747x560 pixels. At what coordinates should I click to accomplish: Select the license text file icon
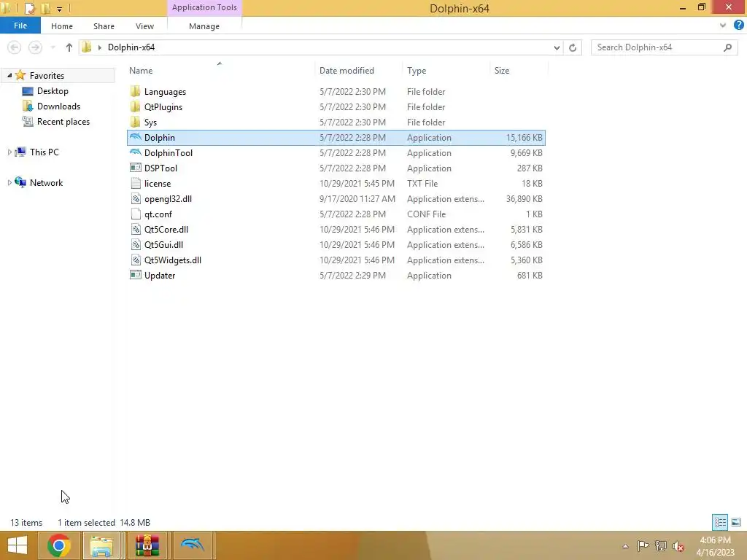point(135,183)
